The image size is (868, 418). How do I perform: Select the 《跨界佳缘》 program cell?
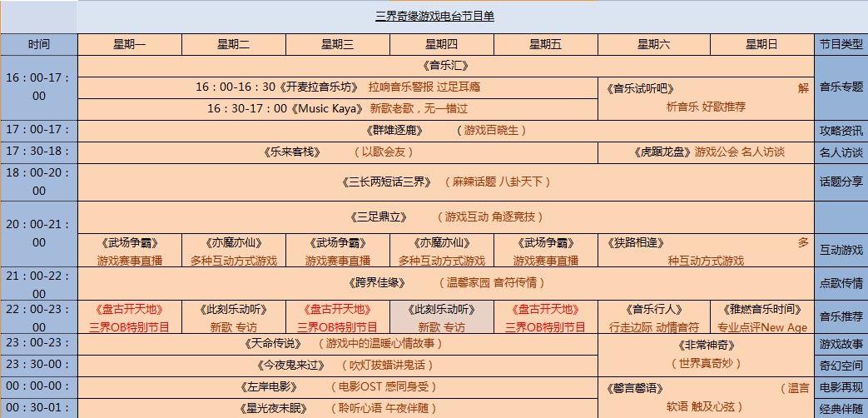[x=445, y=282]
